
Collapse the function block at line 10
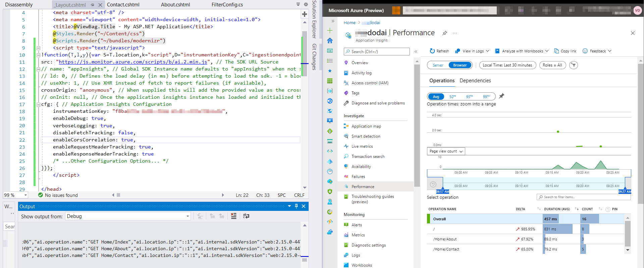38,55
